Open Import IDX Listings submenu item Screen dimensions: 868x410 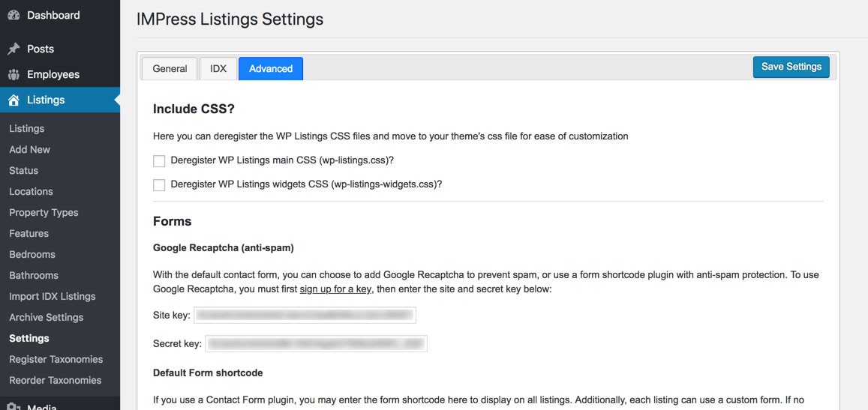52,297
